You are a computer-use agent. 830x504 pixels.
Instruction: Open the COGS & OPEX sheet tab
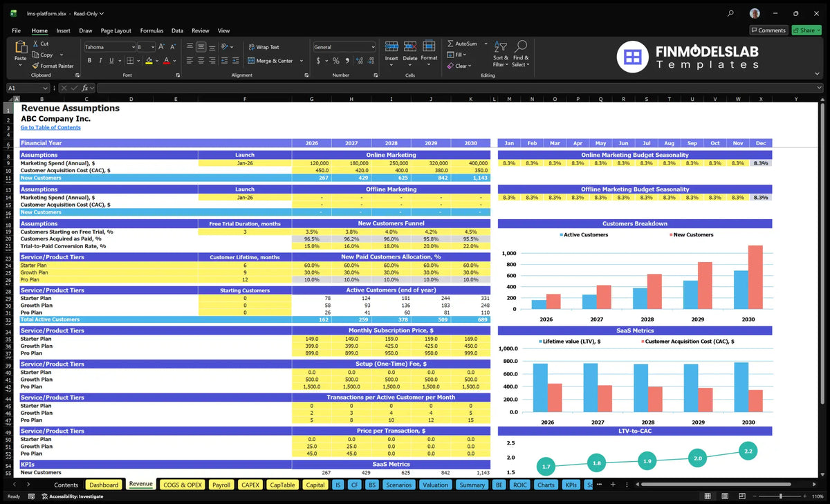pos(183,485)
